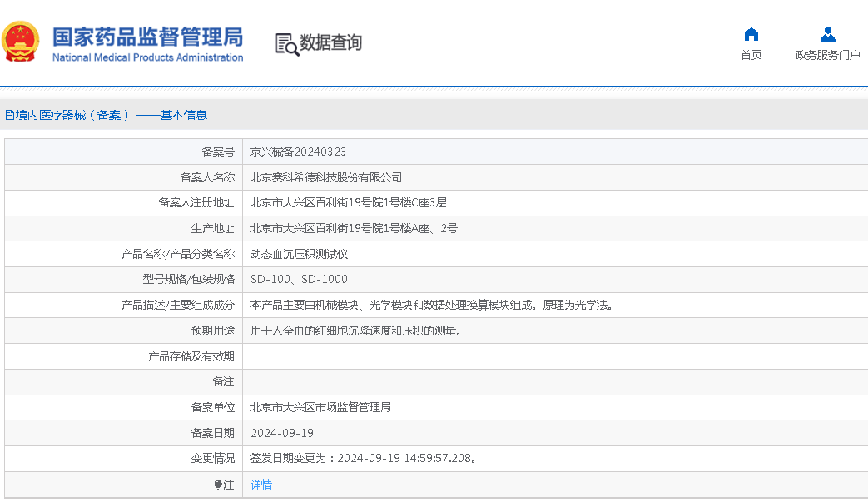
Task: Click the model value SD-100、SD-1000
Action: coord(299,279)
